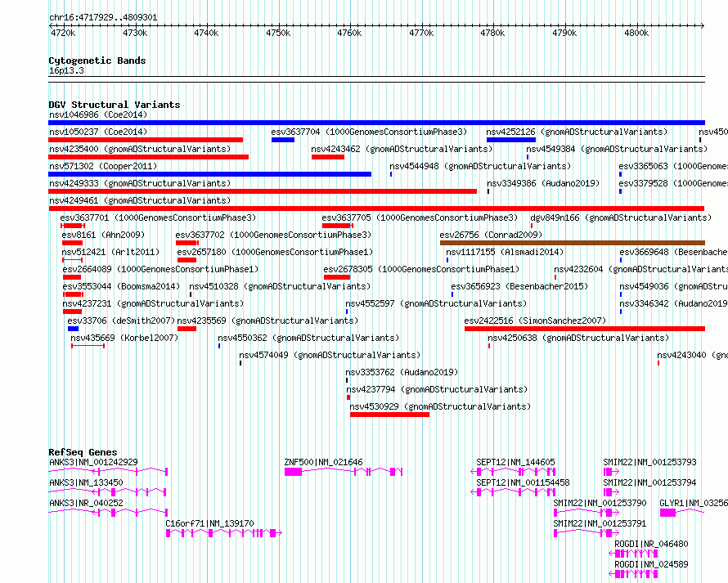
Task: Select variant nsv4510328 label
Action: tap(280, 286)
